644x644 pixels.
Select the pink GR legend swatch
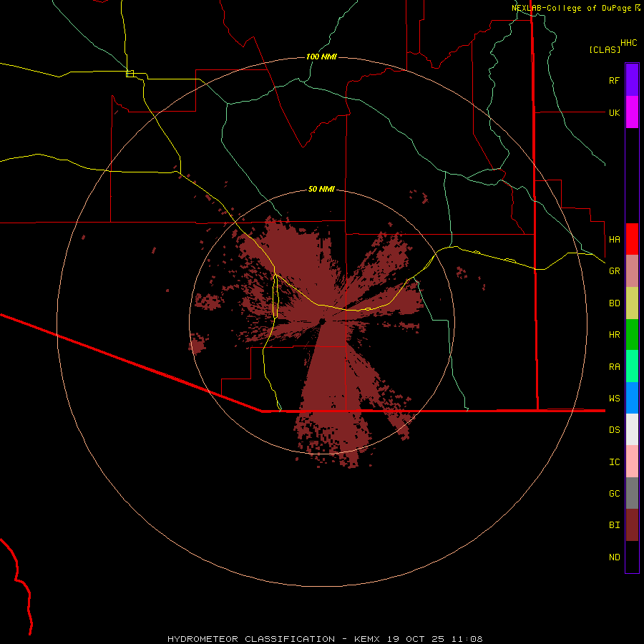coord(632,271)
